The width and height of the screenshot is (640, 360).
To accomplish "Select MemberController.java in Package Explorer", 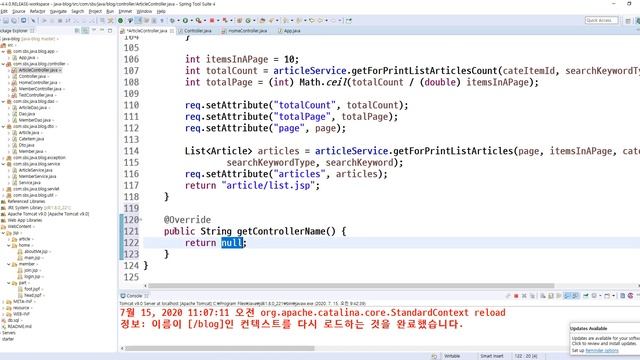I will click(40, 89).
